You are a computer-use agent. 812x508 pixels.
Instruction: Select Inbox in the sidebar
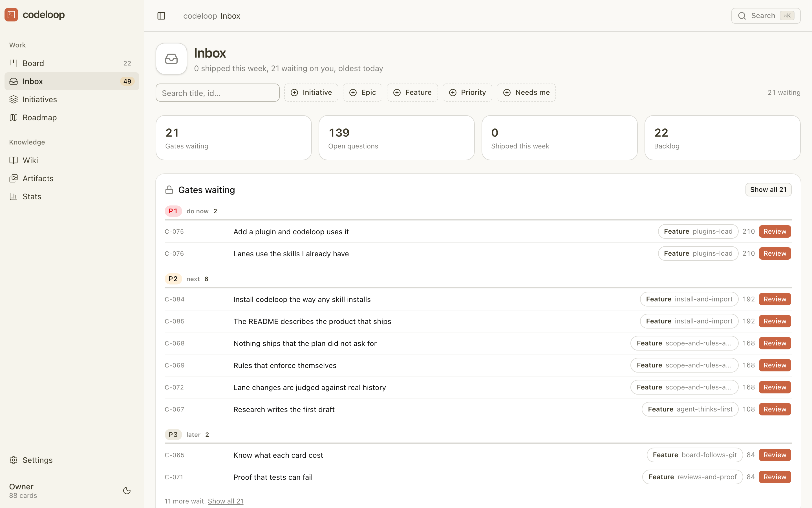72,81
